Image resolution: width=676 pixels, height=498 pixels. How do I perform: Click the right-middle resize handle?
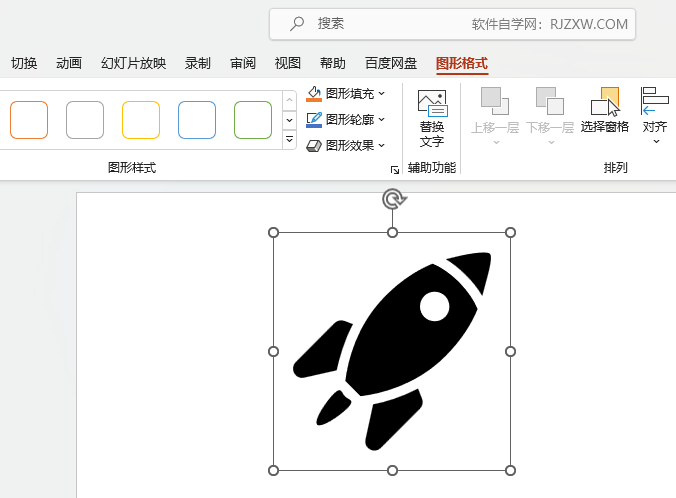pyautogui.click(x=510, y=352)
